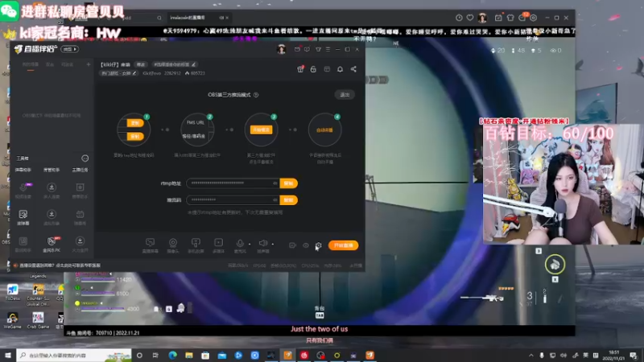The width and height of the screenshot is (644, 362).
Task: Copy the rtmp address
Action: [x=288, y=183]
